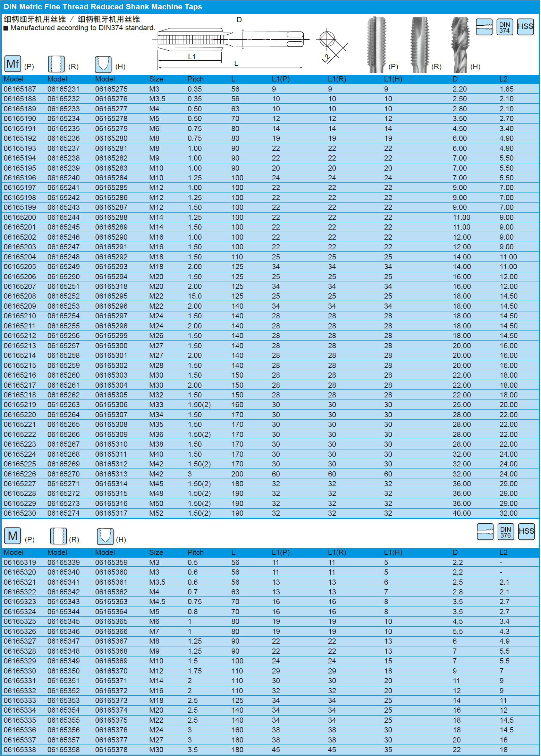Click the through-hole icon in Mf section
541x756 pixels.
click(x=56, y=64)
